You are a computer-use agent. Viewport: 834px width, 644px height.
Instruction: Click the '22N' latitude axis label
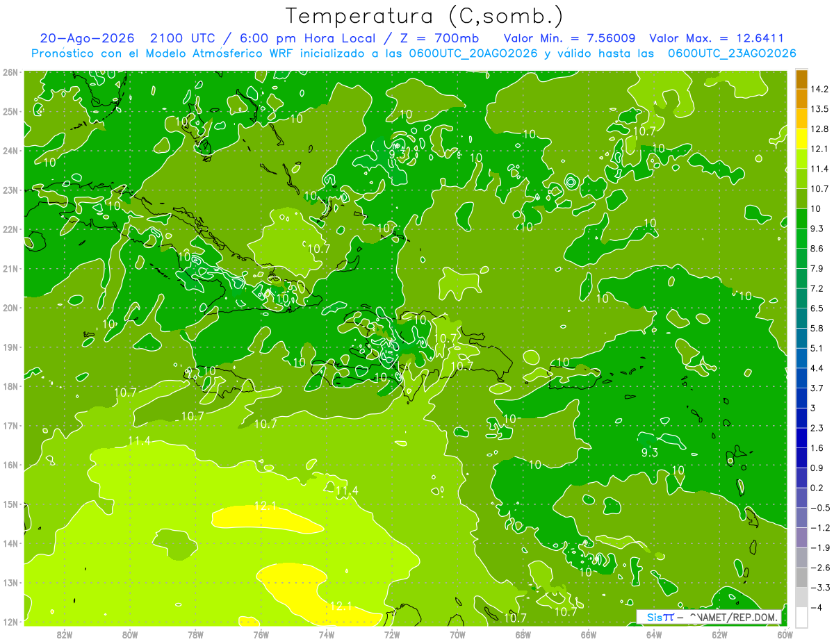10,229
